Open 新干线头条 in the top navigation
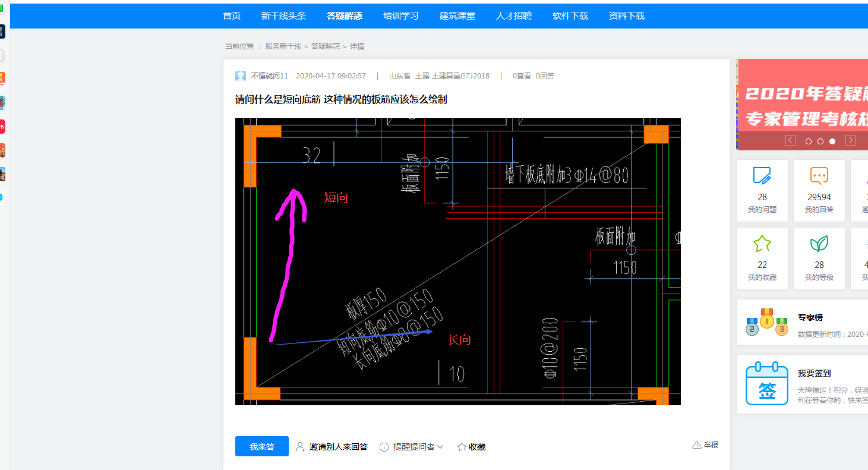The width and height of the screenshot is (868, 470). (x=283, y=16)
